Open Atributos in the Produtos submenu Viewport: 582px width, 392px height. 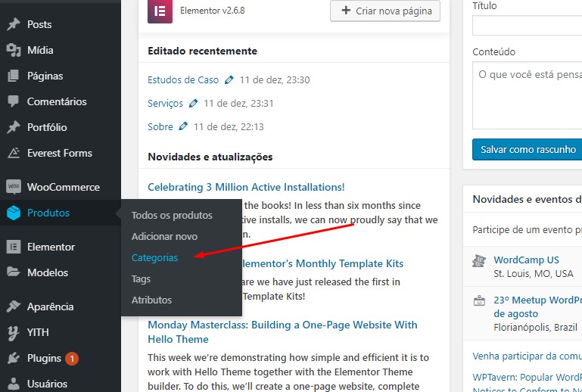[151, 300]
